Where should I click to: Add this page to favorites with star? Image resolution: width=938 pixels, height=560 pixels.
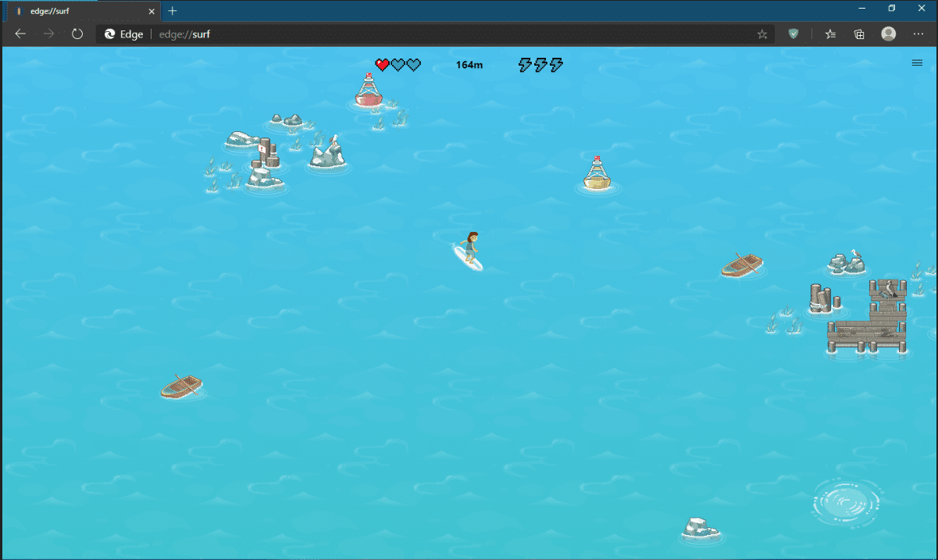pos(762,34)
